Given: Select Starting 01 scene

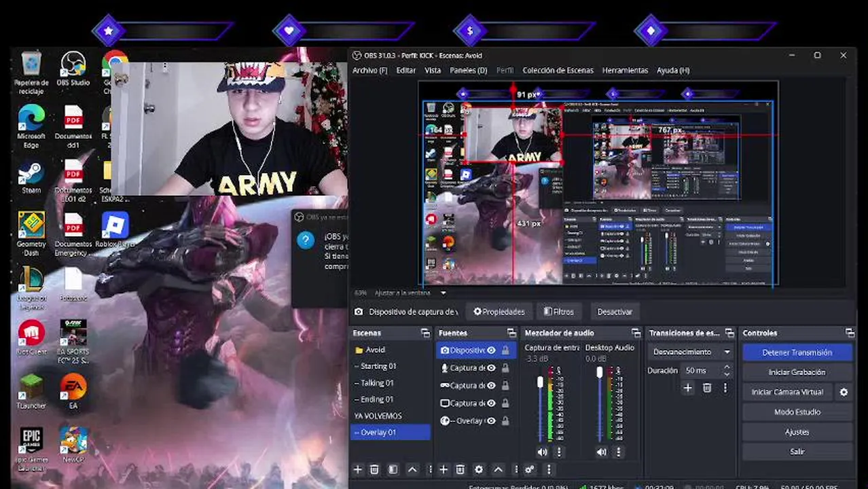Looking at the screenshot, I should pyautogui.click(x=391, y=366).
